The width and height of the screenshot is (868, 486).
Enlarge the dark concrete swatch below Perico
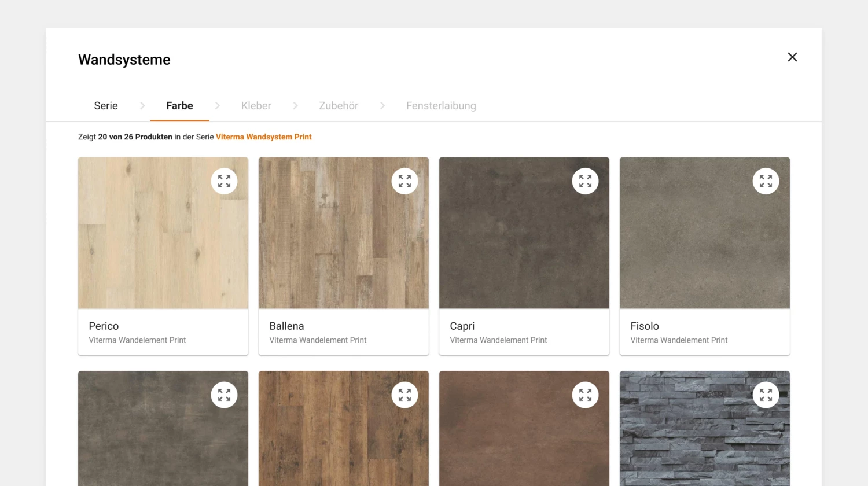pyautogui.click(x=224, y=395)
